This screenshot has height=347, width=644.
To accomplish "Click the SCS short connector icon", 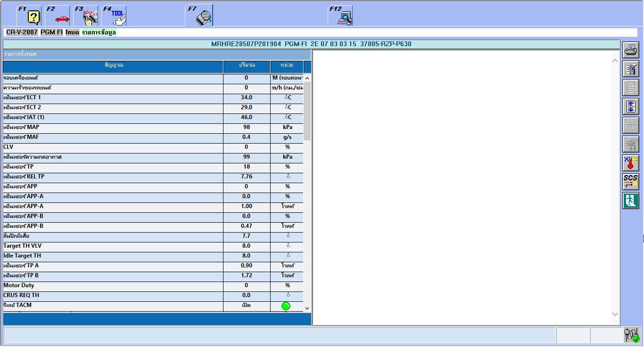I will tap(631, 182).
